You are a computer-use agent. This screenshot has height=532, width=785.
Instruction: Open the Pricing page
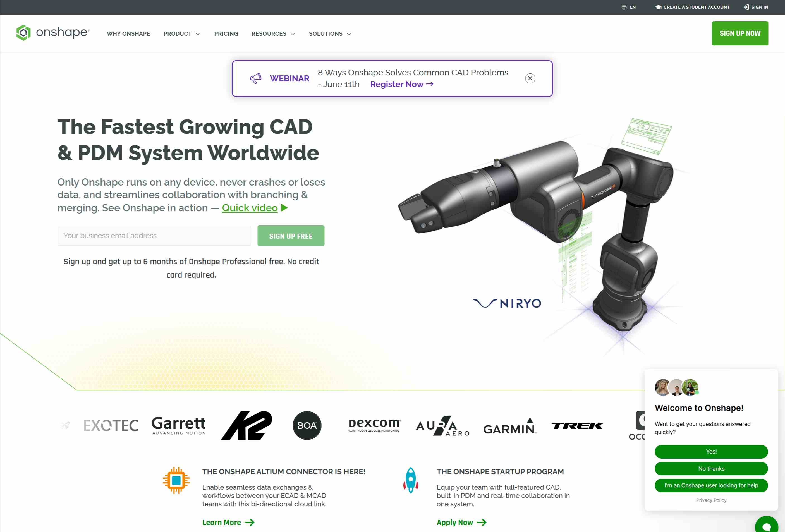coord(226,34)
